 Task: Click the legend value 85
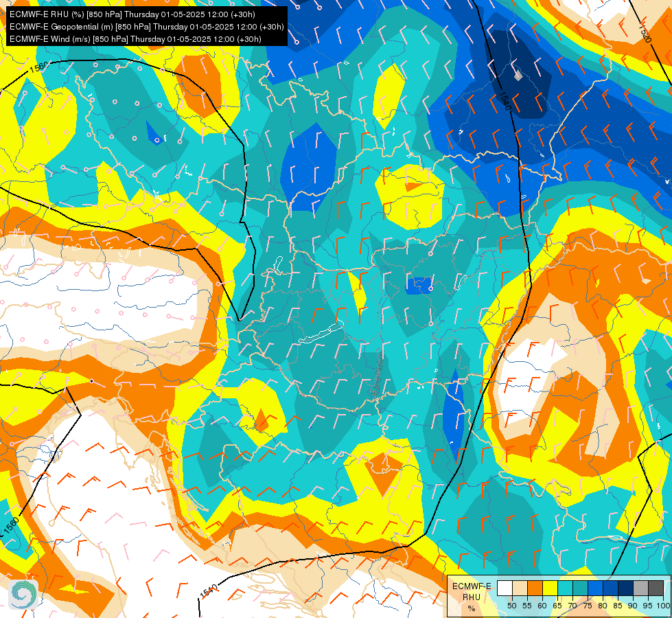618,606
